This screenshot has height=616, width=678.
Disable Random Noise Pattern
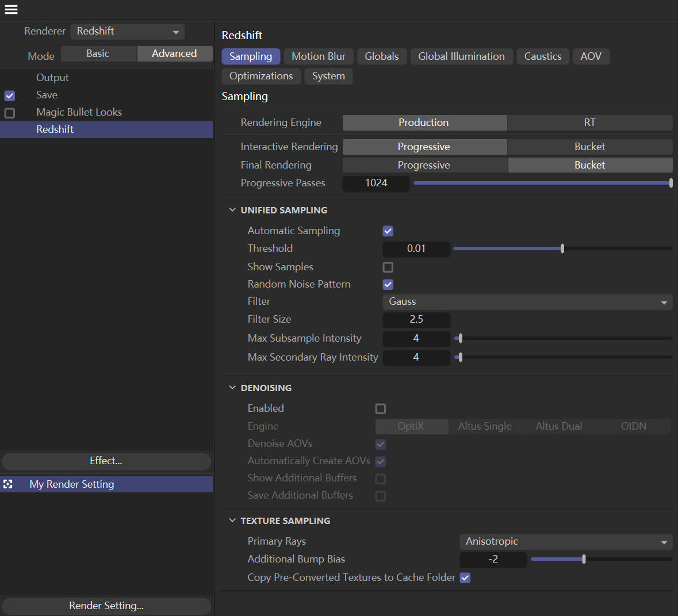[388, 284]
